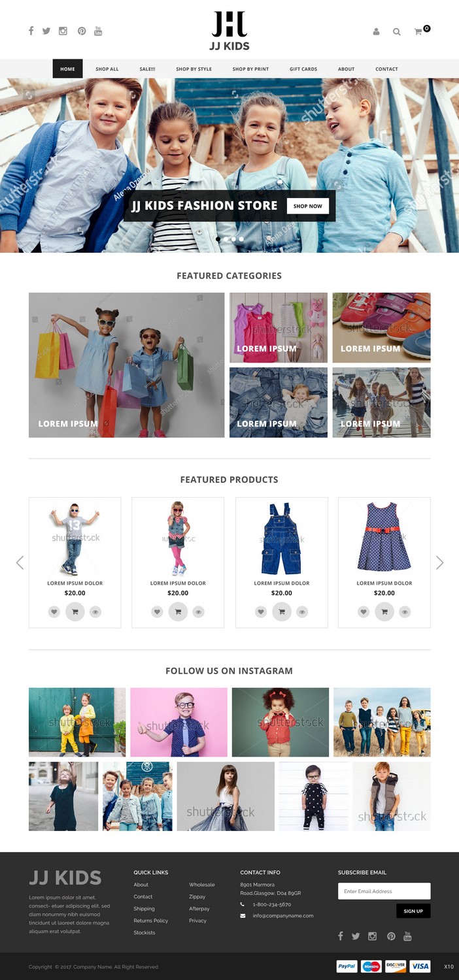Click the Shop Now button
The image size is (459, 980).
pos(308,206)
